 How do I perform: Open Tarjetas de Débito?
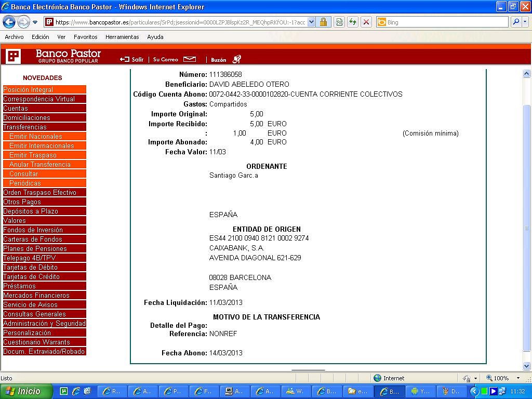point(45,267)
